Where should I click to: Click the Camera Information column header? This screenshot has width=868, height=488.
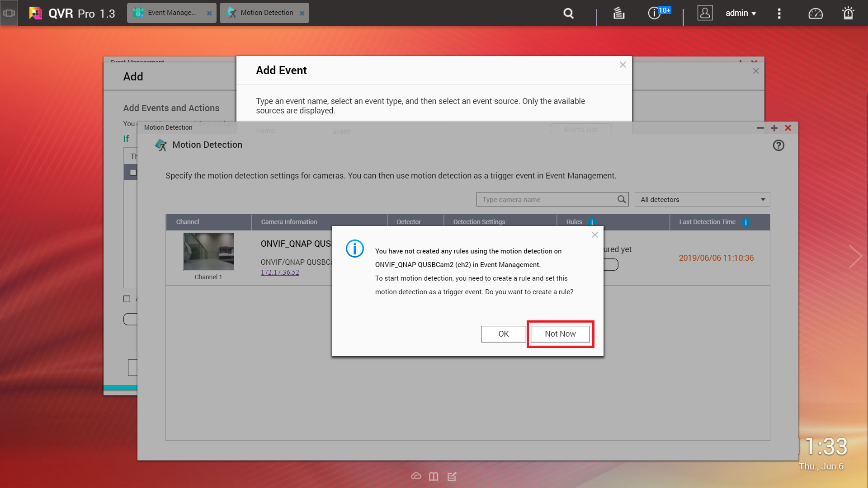point(319,222)
